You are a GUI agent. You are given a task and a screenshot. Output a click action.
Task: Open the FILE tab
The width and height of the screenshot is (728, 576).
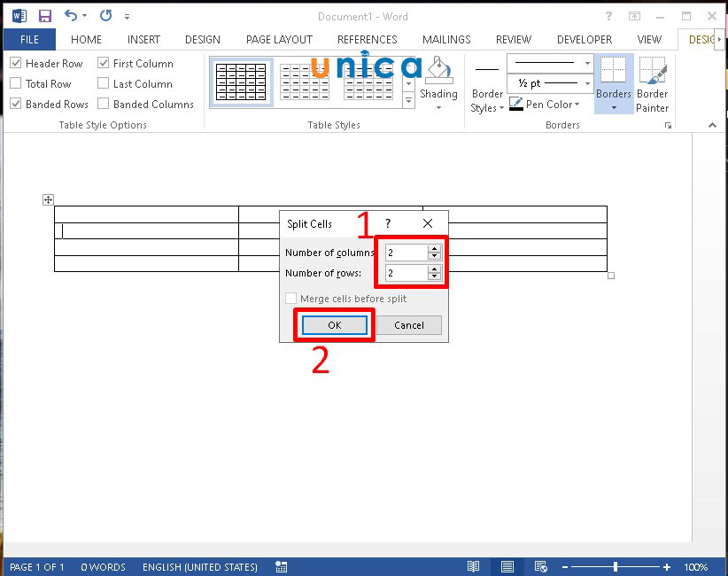(x=29, y=40)
